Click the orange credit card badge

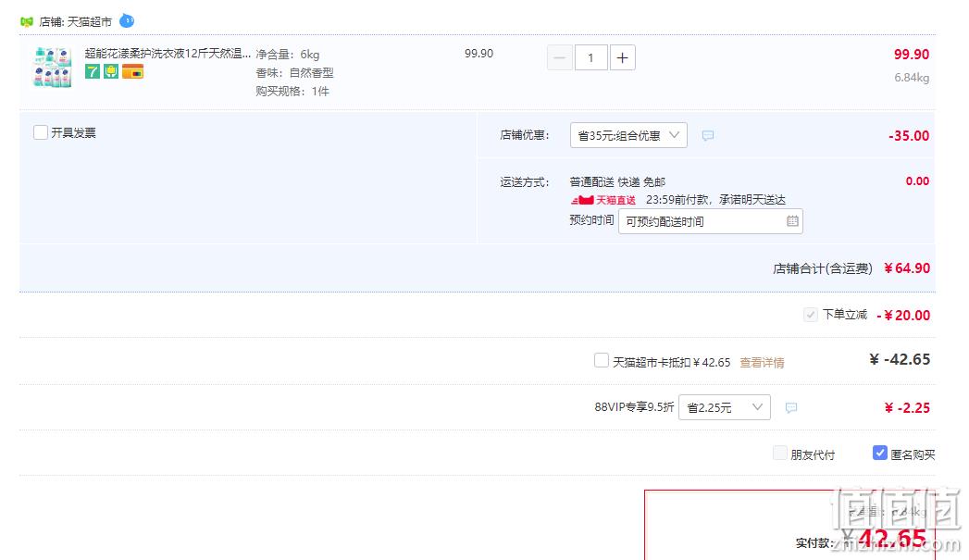(x=133, y=71)
